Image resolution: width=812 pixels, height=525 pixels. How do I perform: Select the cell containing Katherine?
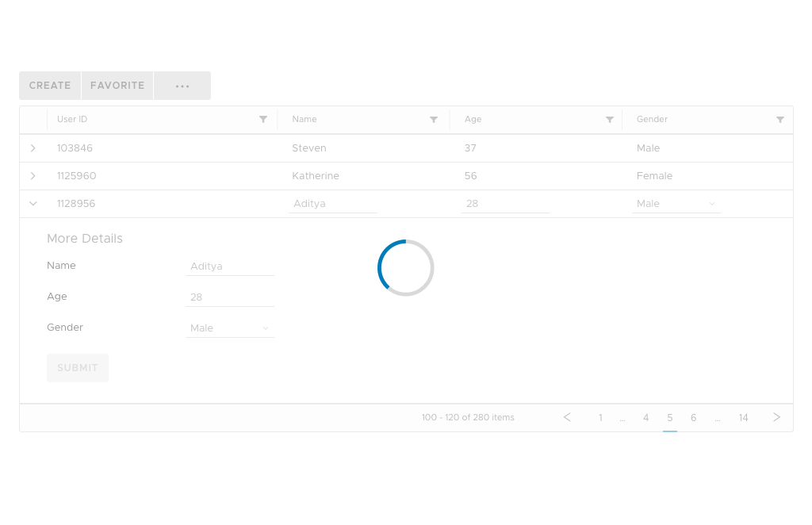(316, 176)
